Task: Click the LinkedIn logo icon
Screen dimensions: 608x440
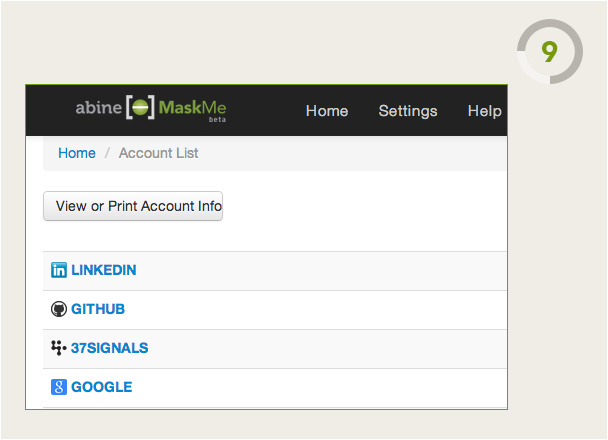Action: pos(59,270)
